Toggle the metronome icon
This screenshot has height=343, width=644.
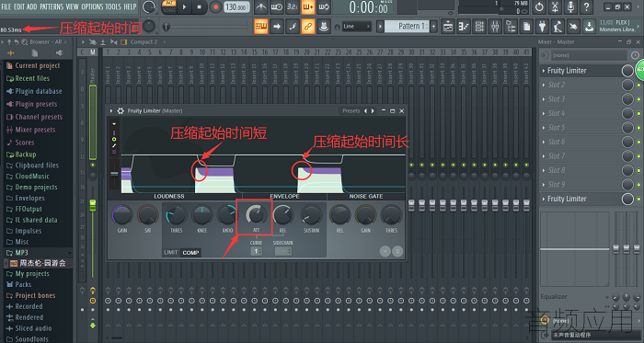260,7
